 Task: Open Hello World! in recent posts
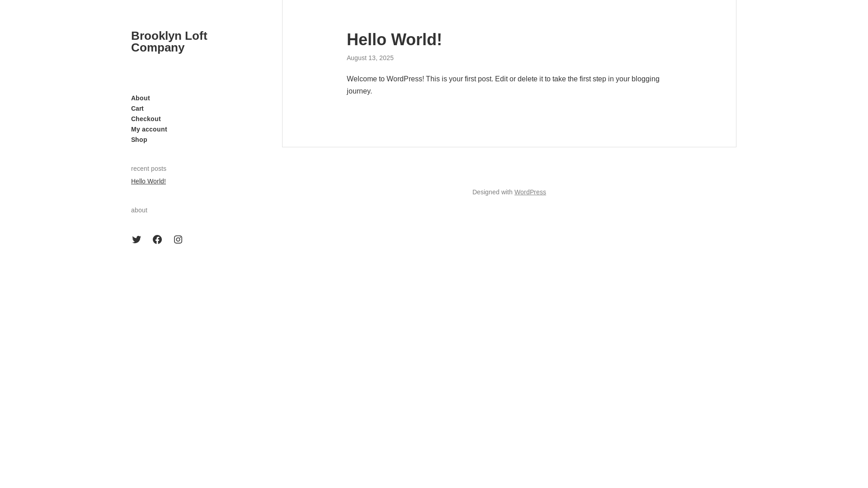click(148, 181)
